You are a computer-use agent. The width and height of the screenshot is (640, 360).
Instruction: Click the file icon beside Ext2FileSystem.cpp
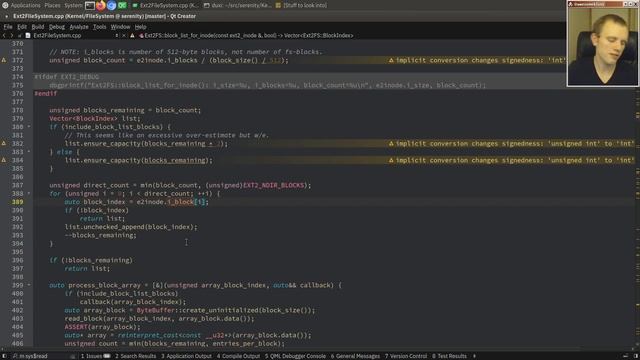tap(28, 36)
